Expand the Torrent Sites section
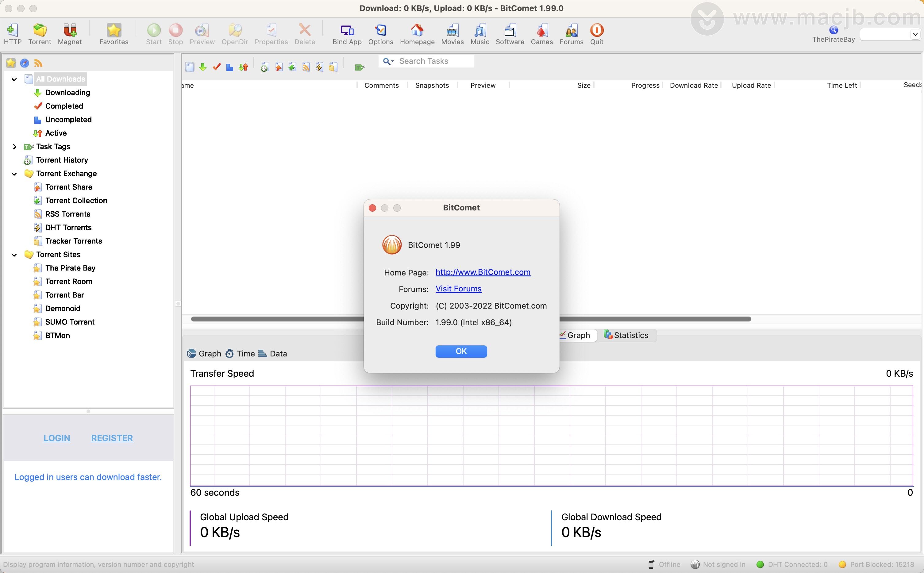This screenshot has height=573, width=924. coord(14,254)
